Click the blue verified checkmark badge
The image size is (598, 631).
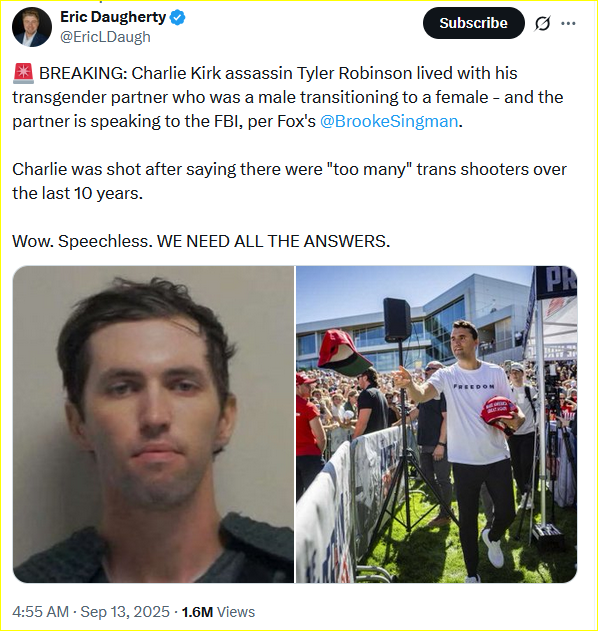tap(177, 17)
